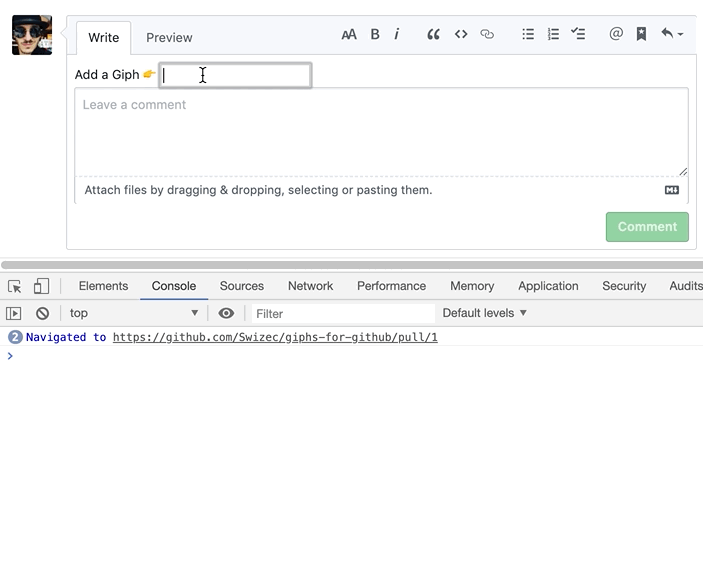Clear the console
This screenshot has width=703, height=576.
[x=43, y=313]
